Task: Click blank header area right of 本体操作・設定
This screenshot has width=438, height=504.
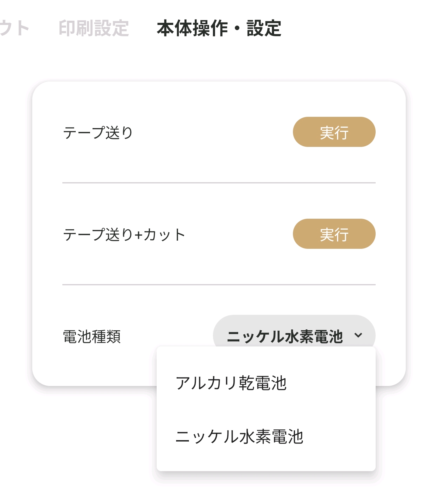Action: [359, 28]
